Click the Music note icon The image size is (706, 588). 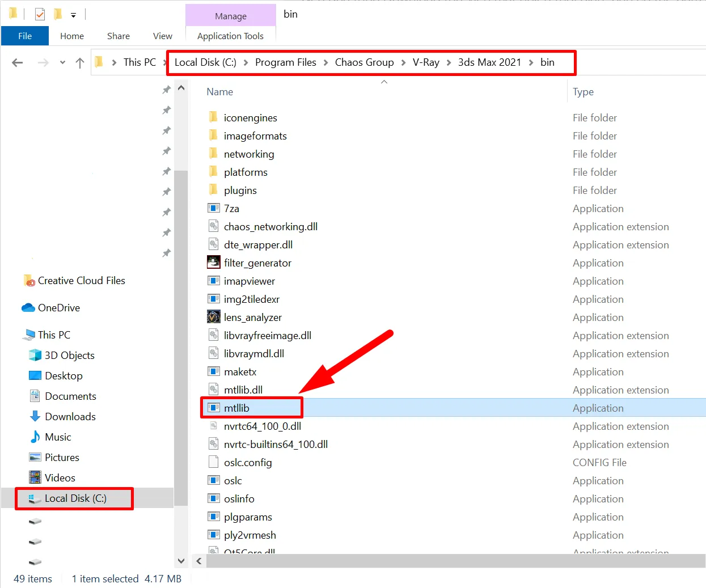coord(35,437)
